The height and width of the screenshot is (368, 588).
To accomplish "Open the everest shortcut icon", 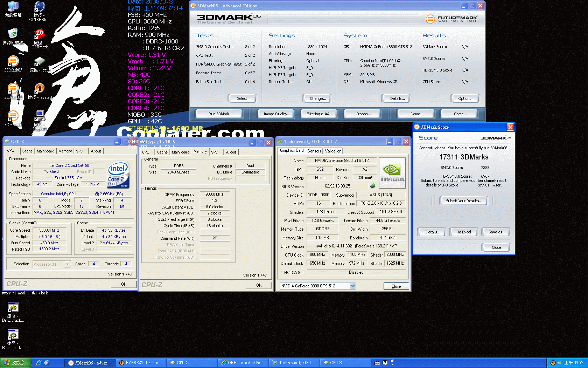I will click(39, 91).
